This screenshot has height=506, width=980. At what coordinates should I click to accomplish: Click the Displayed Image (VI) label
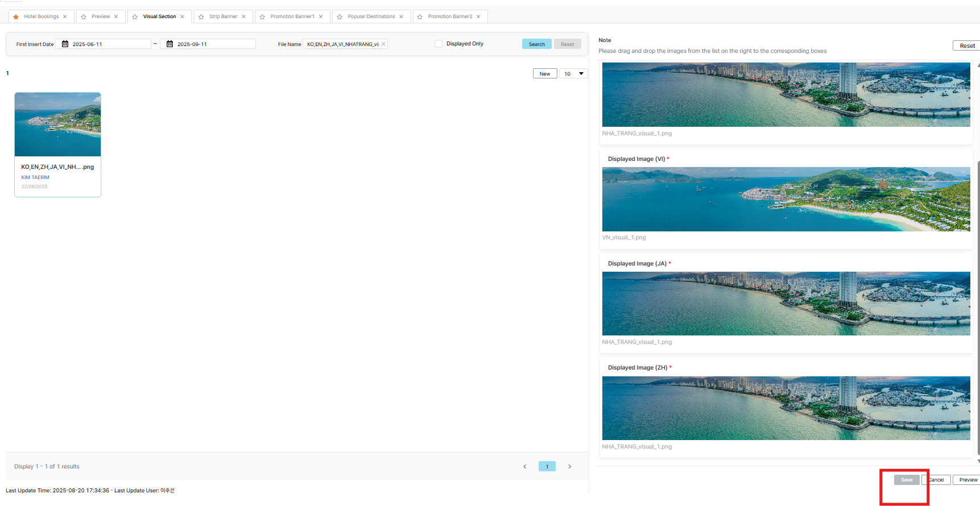(x=636, y=159)
